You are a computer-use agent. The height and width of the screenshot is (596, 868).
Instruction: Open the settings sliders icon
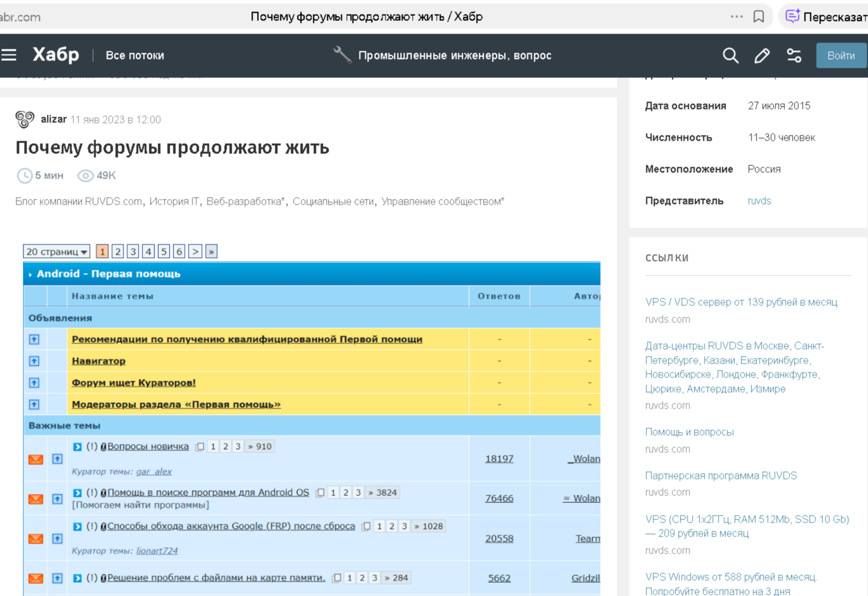click(x=794, y=56)
